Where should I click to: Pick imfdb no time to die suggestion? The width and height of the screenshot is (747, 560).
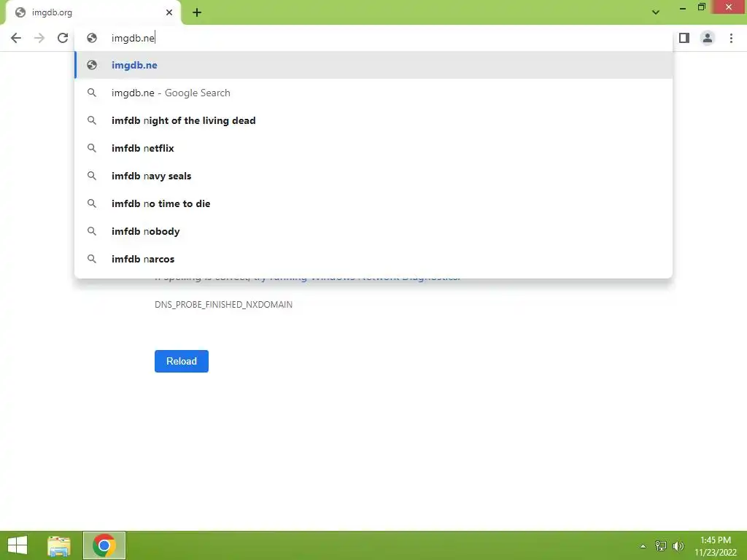coord(373,203)
